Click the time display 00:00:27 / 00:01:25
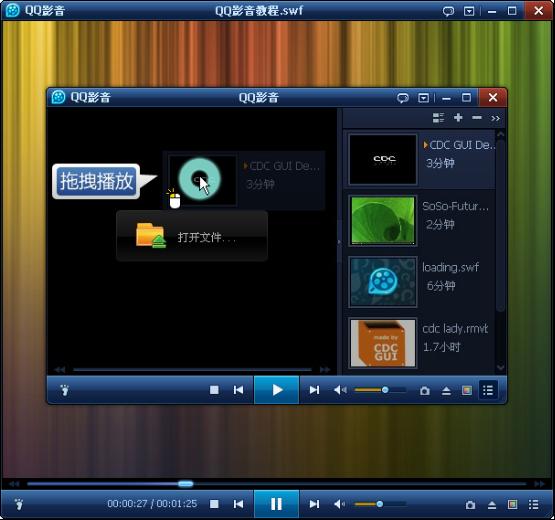This screenshot has width=555, height=520. [152, 504]
